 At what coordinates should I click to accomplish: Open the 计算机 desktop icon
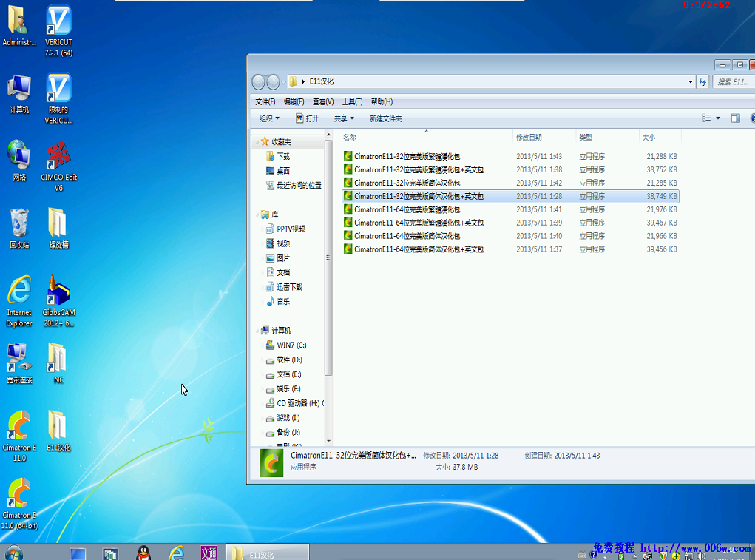[19, 95]
